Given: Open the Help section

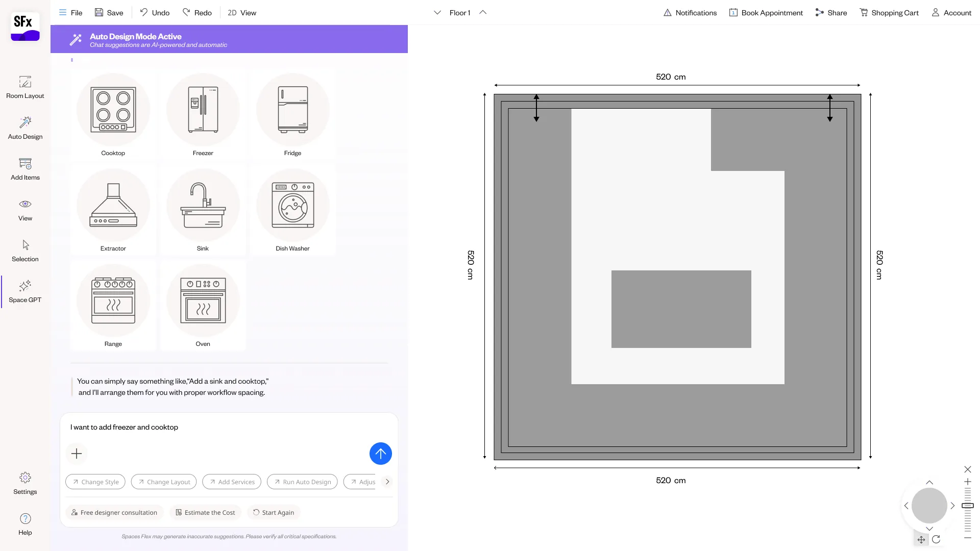Looking at the screenshot, I should pyautogui.click(x=25, y=524).
